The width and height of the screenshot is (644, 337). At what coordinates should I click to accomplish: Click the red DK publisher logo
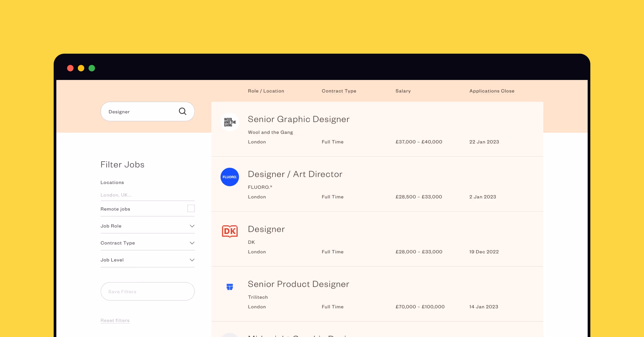pos(230,231)
